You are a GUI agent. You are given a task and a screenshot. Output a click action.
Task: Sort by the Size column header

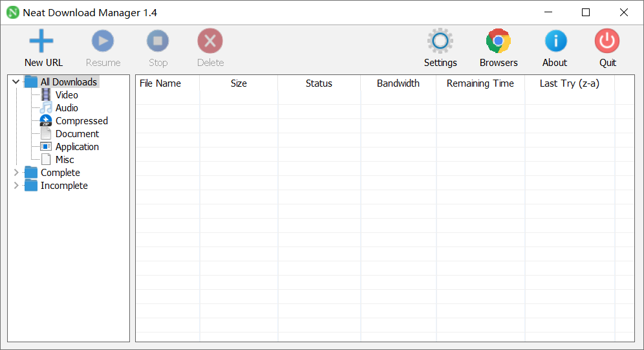coord(239,83)
